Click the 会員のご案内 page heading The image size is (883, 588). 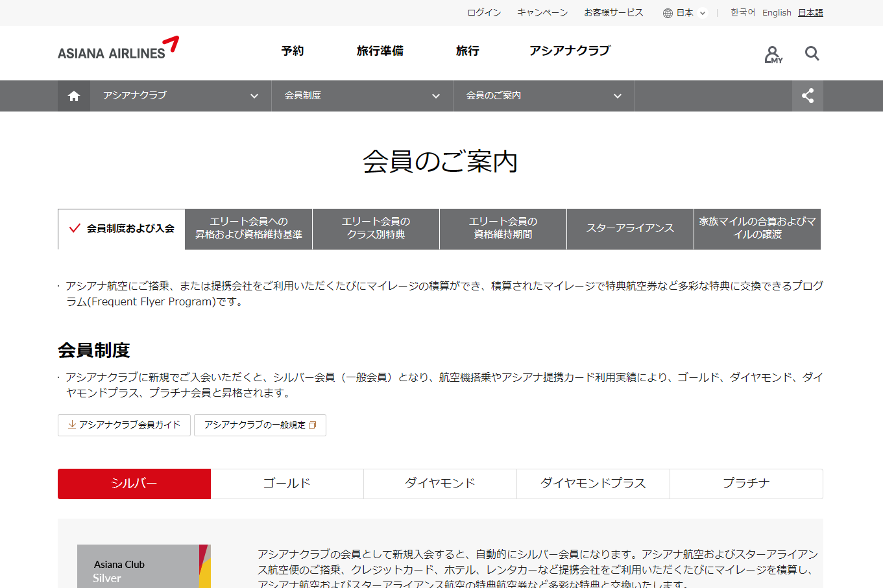coord(441,161)
